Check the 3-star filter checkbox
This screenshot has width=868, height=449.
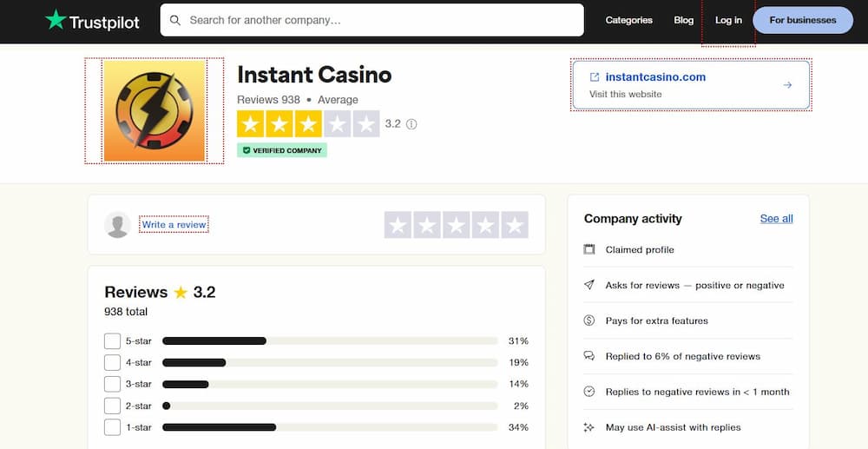[x=112, y=384]
